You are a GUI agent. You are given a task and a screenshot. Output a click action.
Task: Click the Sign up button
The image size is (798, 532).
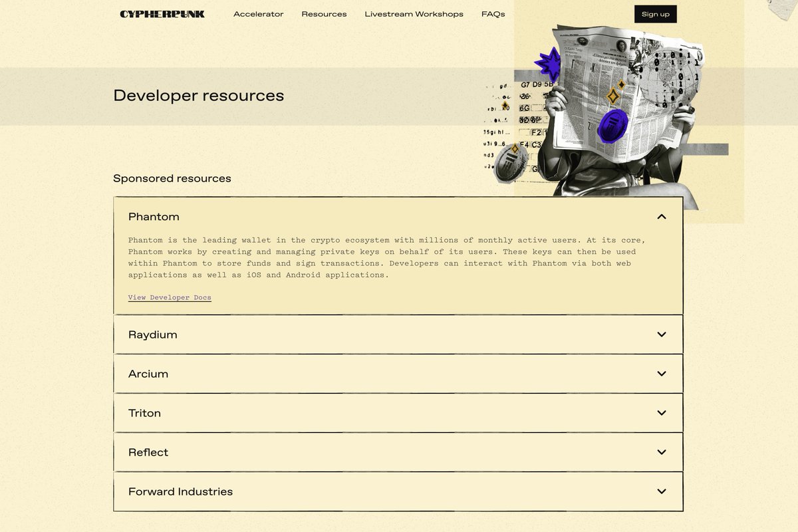(655, 14)
